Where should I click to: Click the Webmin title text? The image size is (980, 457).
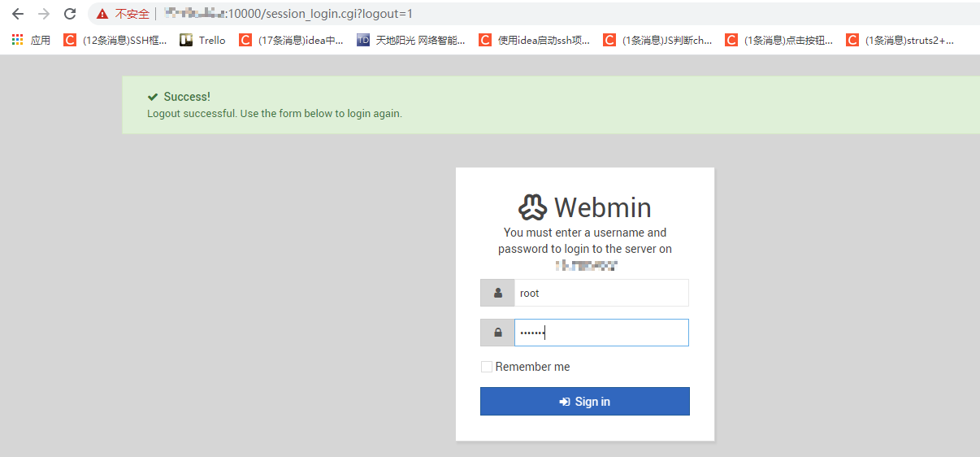(x=603, y=208)
